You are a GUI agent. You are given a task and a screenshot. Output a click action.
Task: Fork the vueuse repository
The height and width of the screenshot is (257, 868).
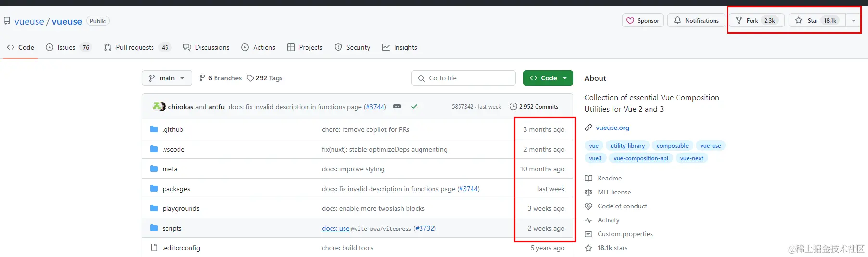click(757, 20)
